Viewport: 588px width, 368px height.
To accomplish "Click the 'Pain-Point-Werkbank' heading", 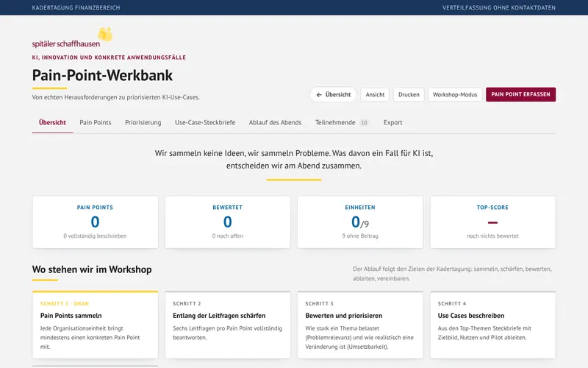I will pos(102,75).
